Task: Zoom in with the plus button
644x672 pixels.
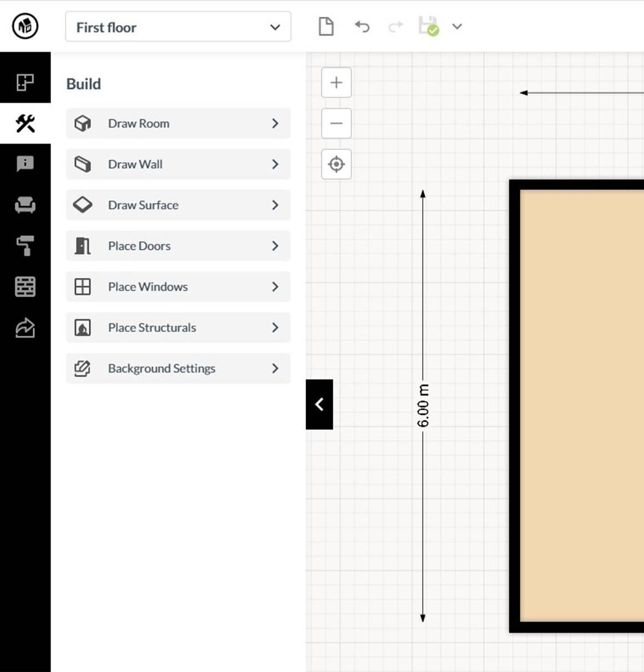Action: click(336, 83)
